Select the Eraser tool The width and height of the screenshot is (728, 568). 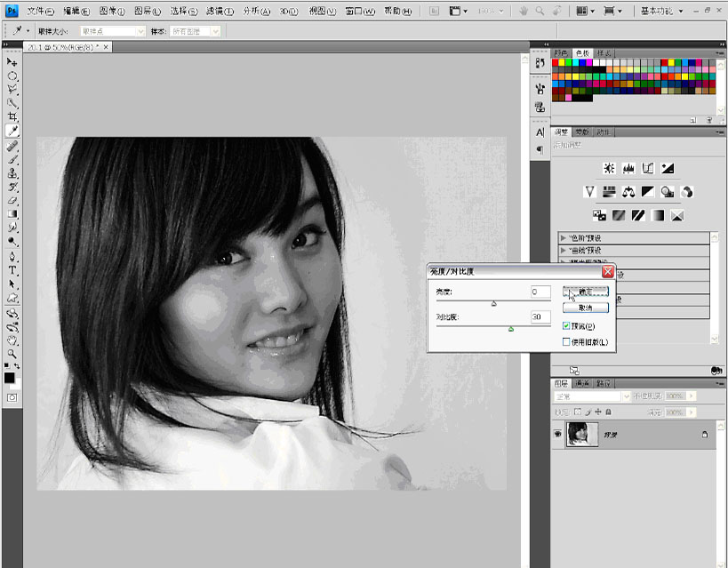coord(12,201)
